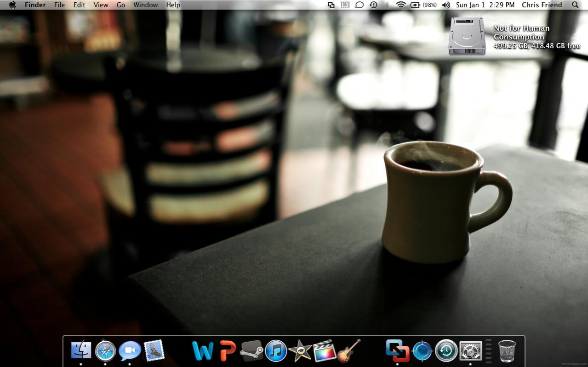The image size is (588, 367).
Task: Open iChat speech bubble status menu
Action: tap(360, 5)
